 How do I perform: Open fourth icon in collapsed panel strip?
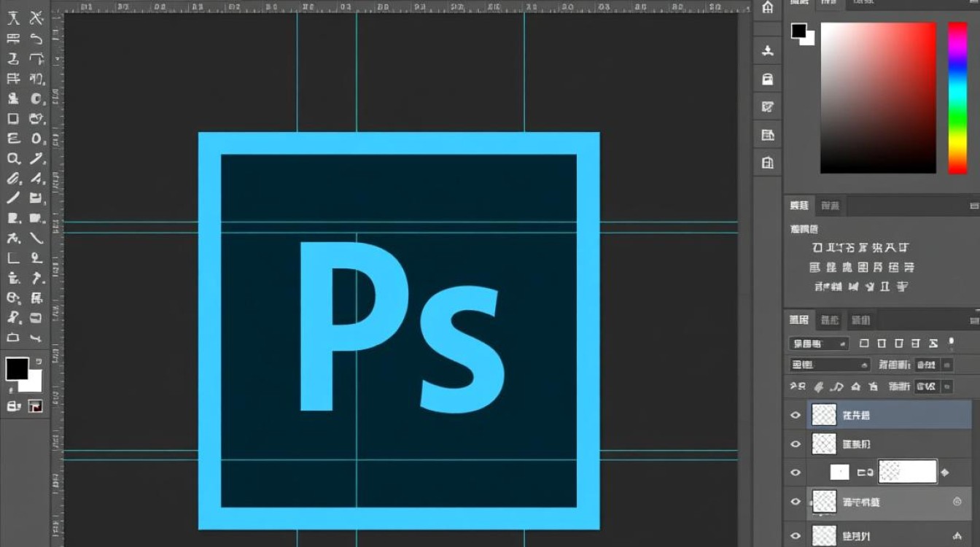(767, 106)
